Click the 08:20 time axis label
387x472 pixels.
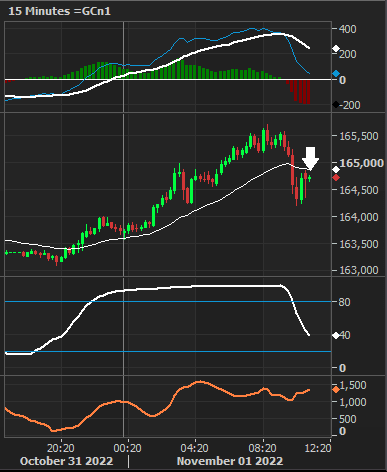click(263, 448)
